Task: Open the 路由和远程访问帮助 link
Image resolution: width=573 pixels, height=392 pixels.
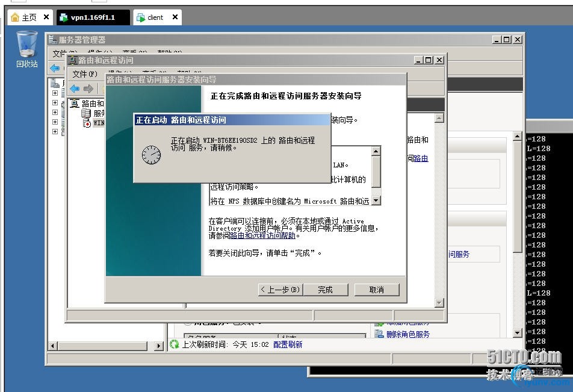Action: [x=263, y=235]
